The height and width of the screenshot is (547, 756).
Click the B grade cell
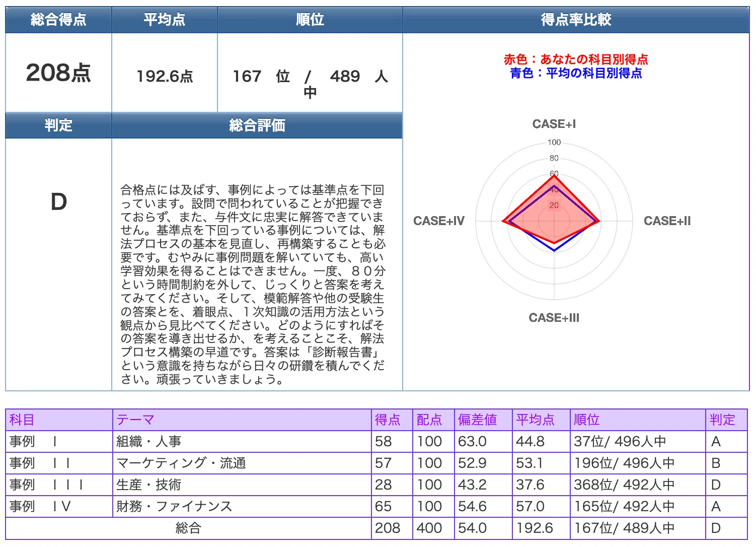point(726,463)
